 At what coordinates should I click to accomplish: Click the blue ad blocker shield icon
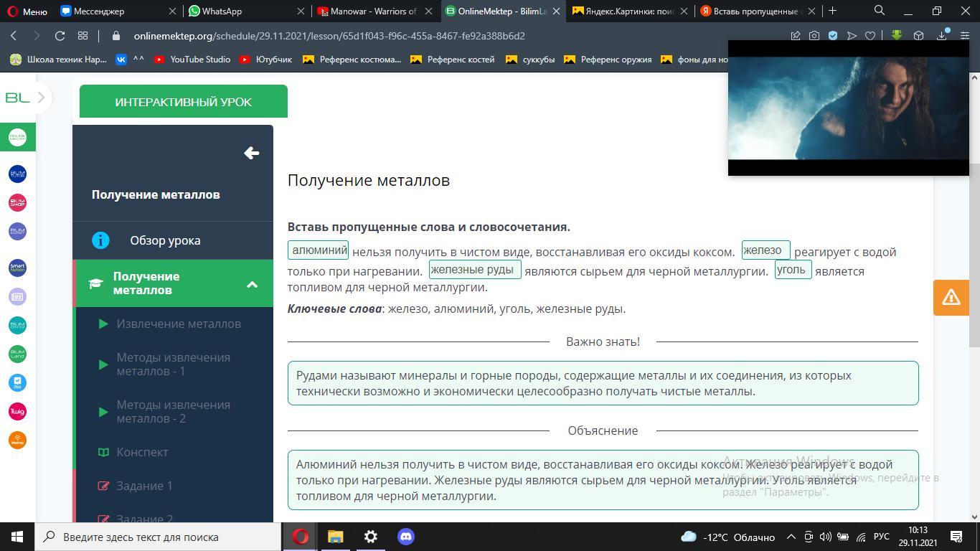tap(833, 36)
